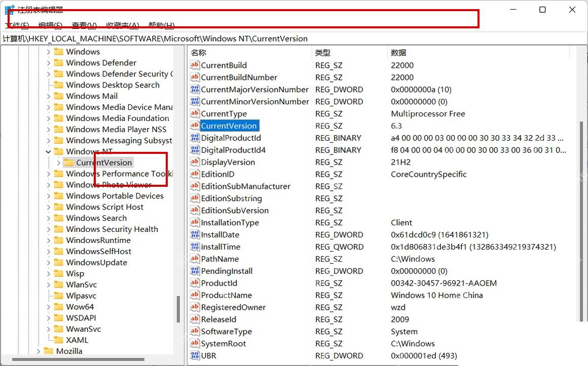Click the key tree vertical scrollbar thumb
Image resolution: width=588 pixels, height=366 pixels.
point(178,309)
